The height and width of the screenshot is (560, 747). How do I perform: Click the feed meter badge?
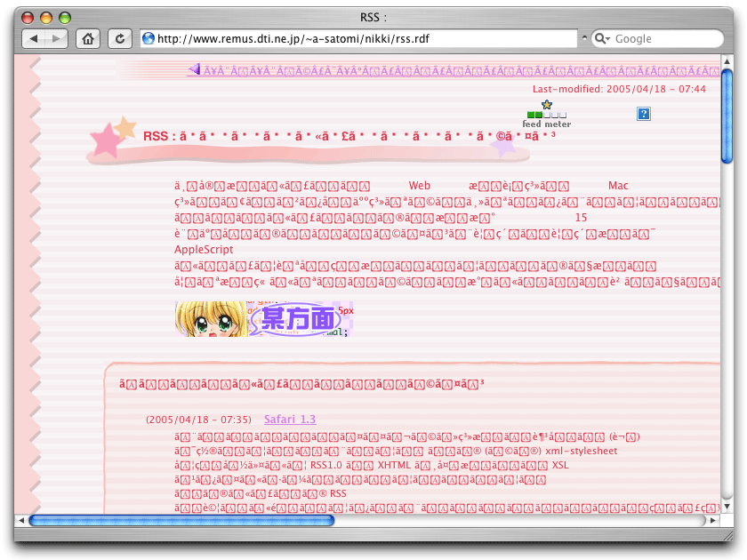point(546,115)
